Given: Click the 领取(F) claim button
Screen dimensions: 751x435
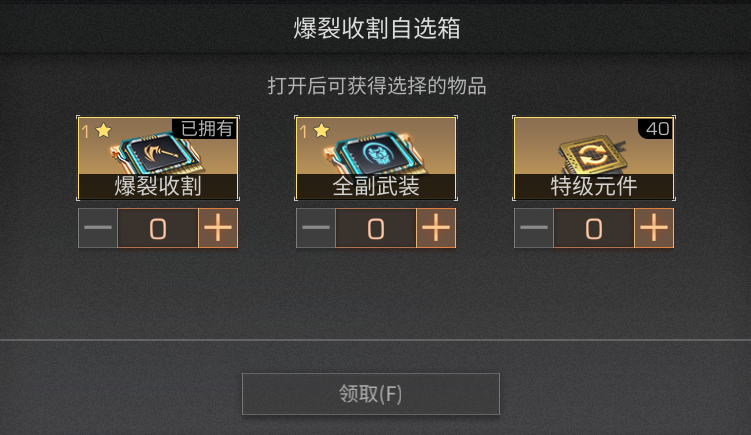Looking at the screenshot, I should pyautogui.click(x=371, y=394).
